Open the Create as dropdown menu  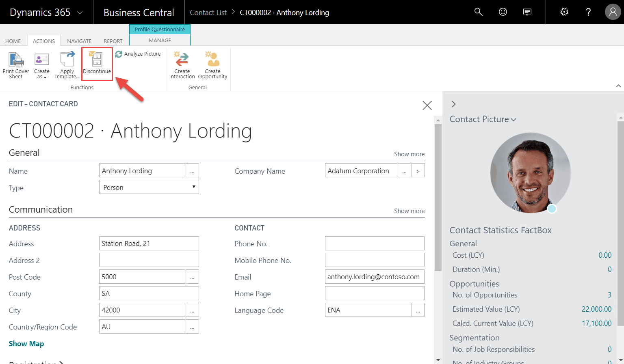[41, 65]
